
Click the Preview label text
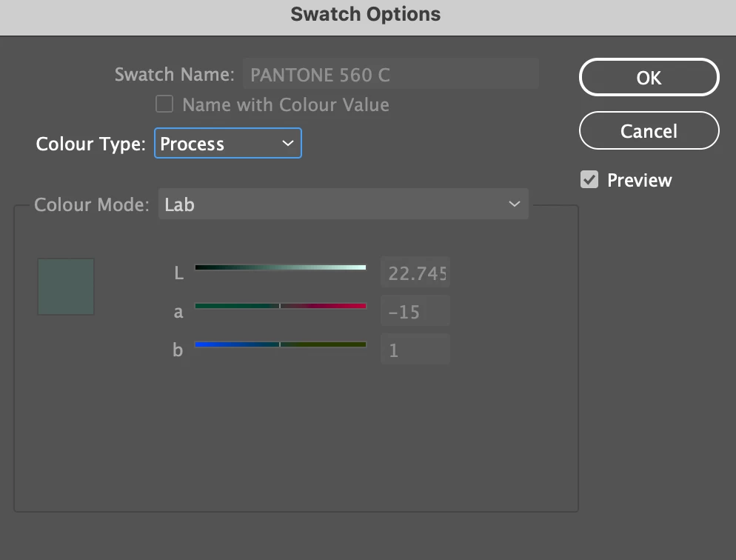pyautogui.click(x=639, y=181)
